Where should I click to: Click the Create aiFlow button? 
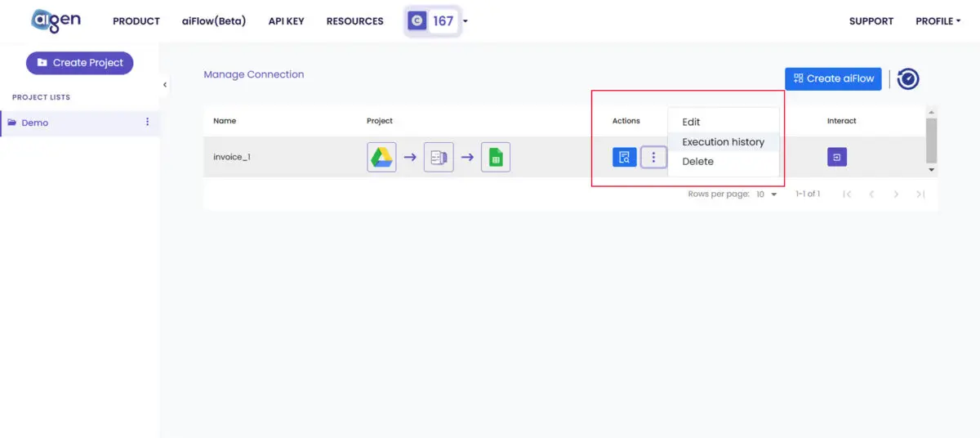coord(833,78)
